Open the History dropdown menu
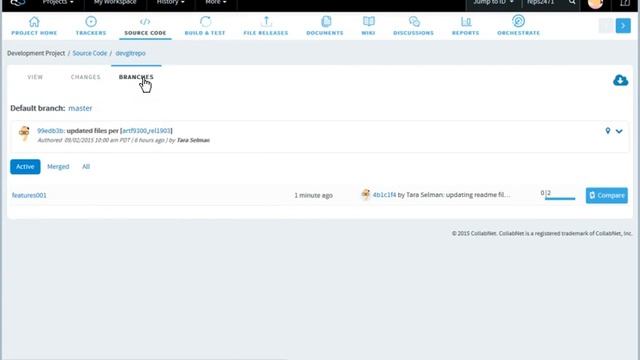The width and height of the screenshot is (640, 360). click(171, 2)
